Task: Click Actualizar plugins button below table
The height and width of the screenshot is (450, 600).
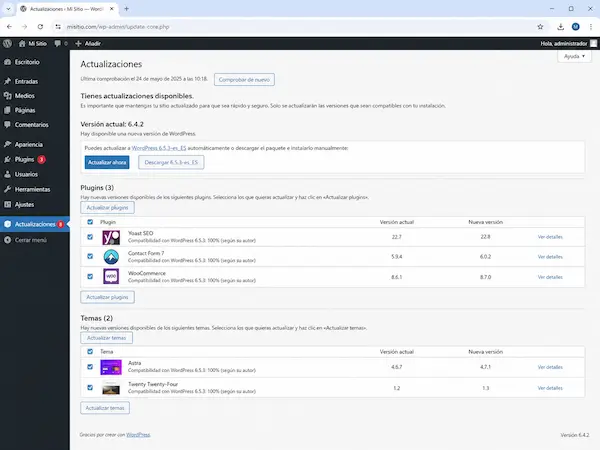Action: click(107, 297)
